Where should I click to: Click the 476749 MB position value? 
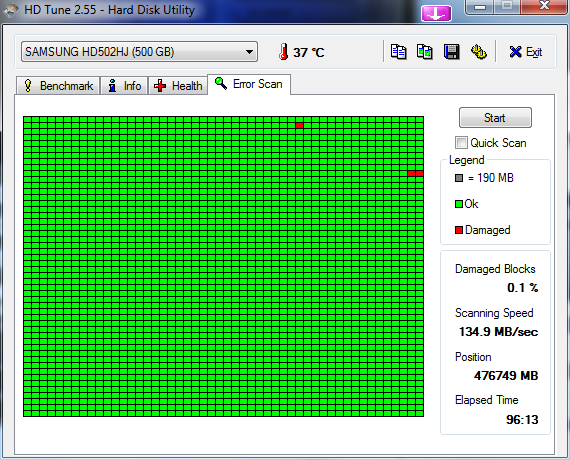(506, 375)
